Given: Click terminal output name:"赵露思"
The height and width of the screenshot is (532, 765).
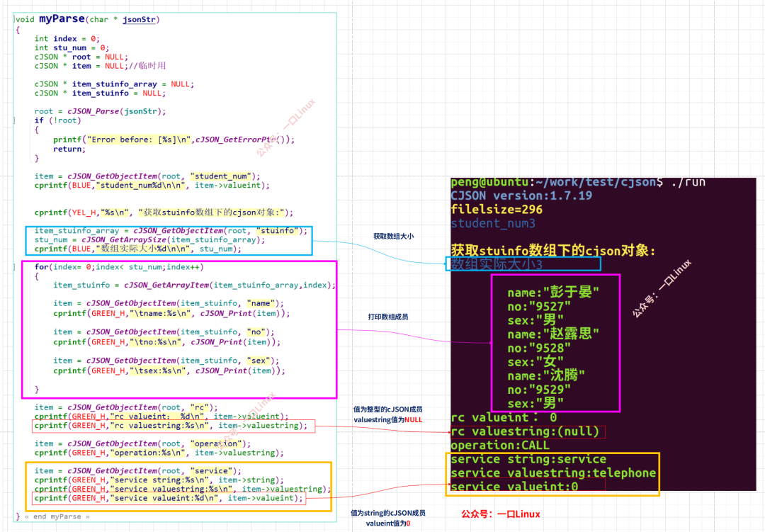Looking at the screenshot, I should tap(553, 334).
